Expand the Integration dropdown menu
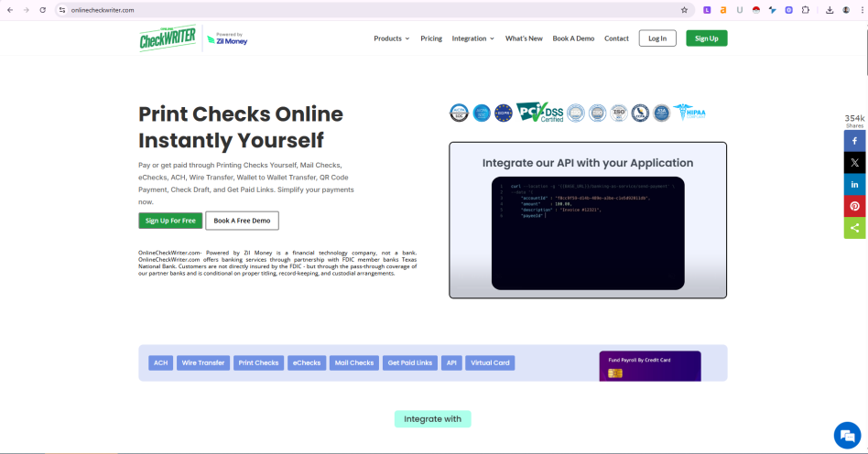Viewport: 868px width, 454px height. tap(472, 38)
